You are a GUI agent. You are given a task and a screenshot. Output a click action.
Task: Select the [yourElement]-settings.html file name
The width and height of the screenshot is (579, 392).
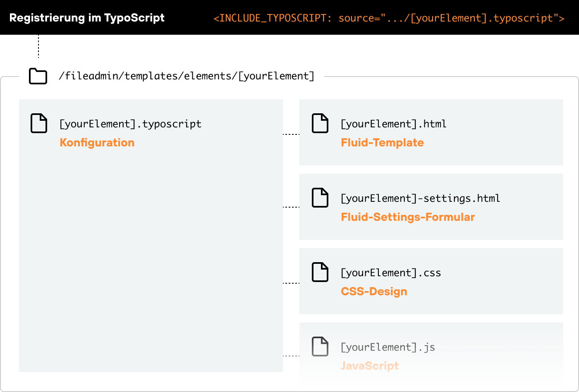click(420, 198)
